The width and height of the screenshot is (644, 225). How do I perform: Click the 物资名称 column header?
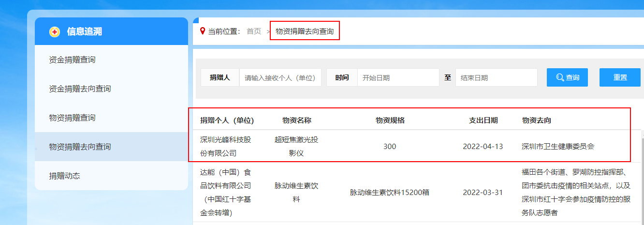click(x=296, y=120)
